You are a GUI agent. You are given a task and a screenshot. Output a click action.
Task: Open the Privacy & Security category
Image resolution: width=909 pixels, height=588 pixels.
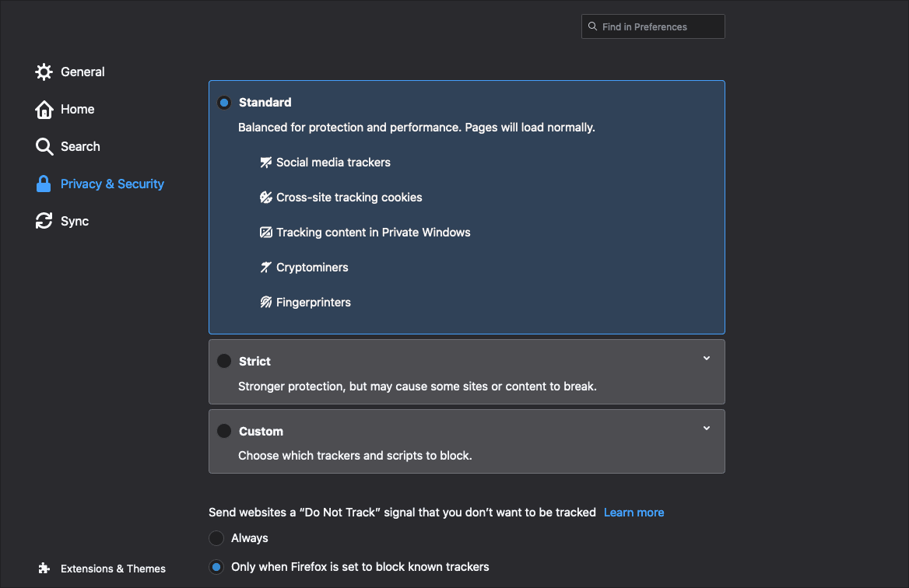coord(100,184)
